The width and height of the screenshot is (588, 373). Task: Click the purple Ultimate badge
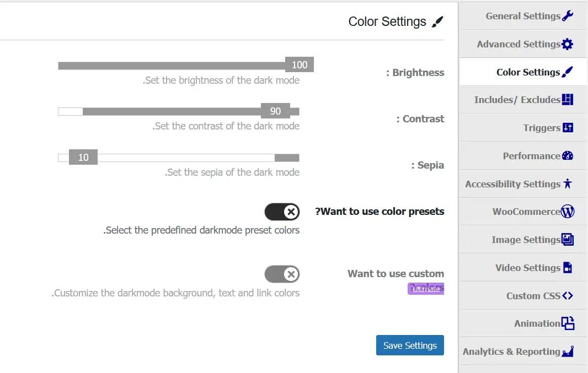click(426, 289)
